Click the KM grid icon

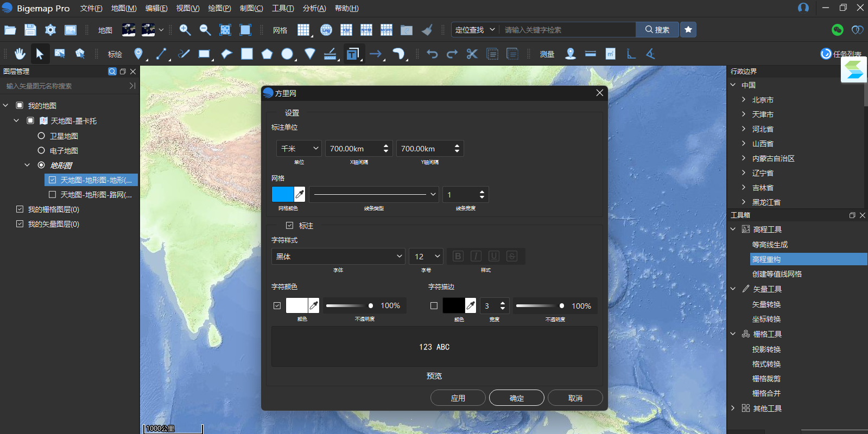point(346,30)
